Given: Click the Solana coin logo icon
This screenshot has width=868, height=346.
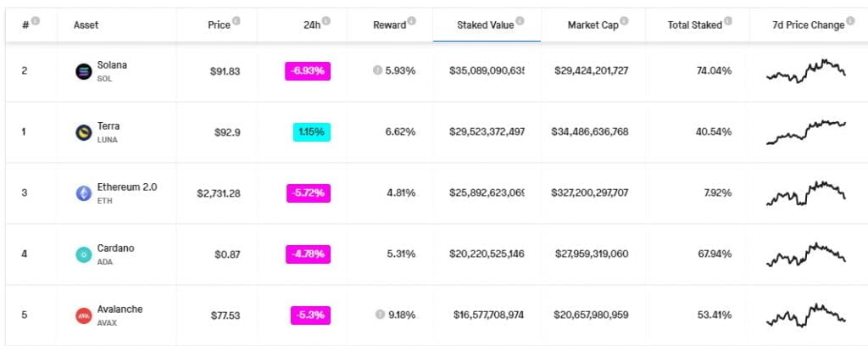Looking at the screenshot, I should click(83, 71).
